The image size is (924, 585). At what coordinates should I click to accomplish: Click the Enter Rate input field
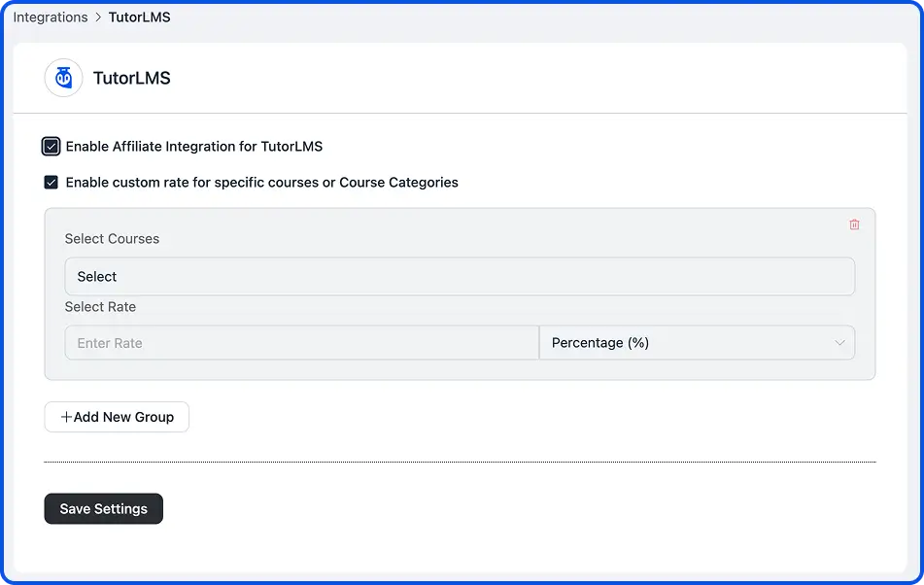click(x=301, y=342)
